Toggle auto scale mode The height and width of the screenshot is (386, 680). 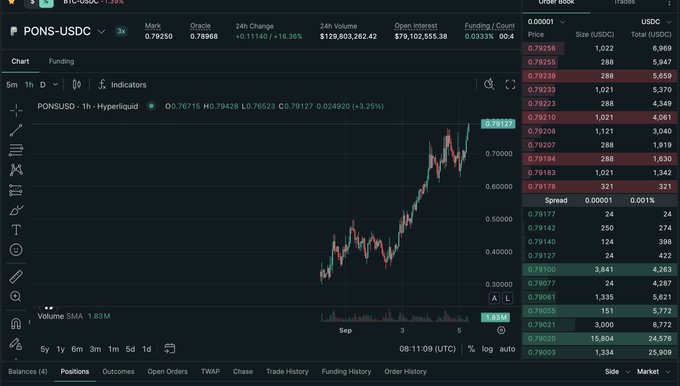point(507,349)
